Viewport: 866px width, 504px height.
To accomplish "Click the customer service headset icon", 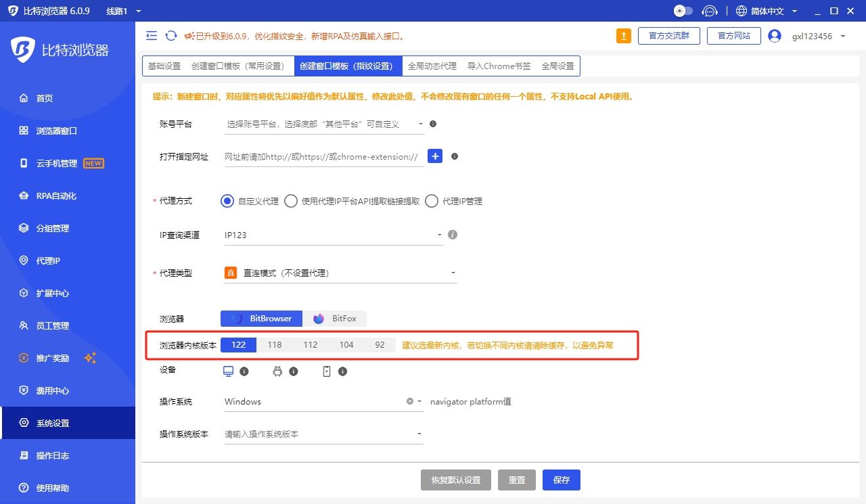I will click(x=709, y=11).
